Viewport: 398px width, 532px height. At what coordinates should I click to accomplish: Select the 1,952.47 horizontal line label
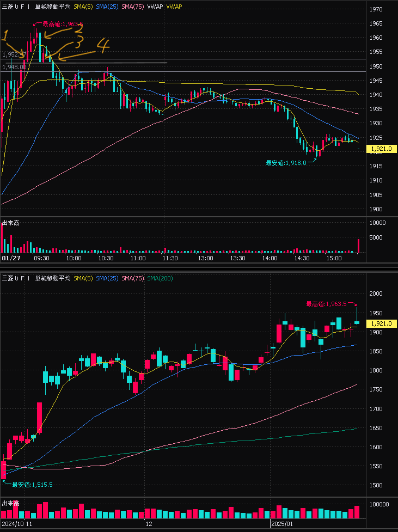[14, 54]
